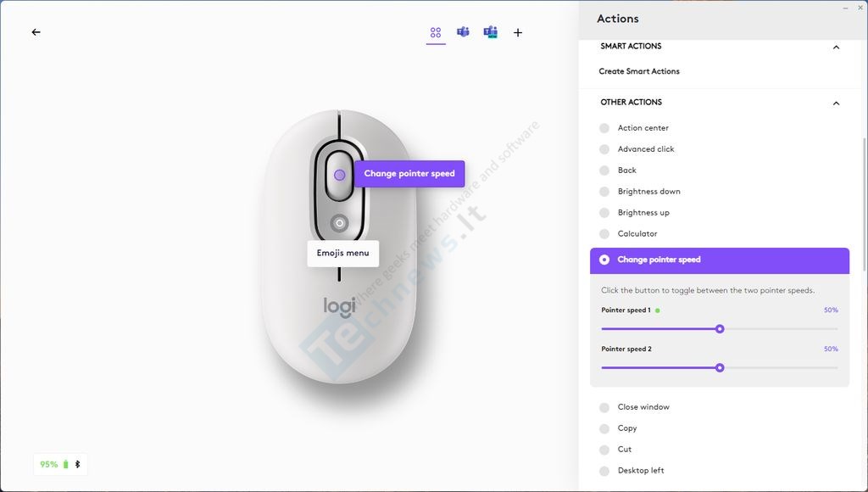868x492 pixels.
Task: Collapse the selected Change pointer speed option
Action: coord(720,260)
